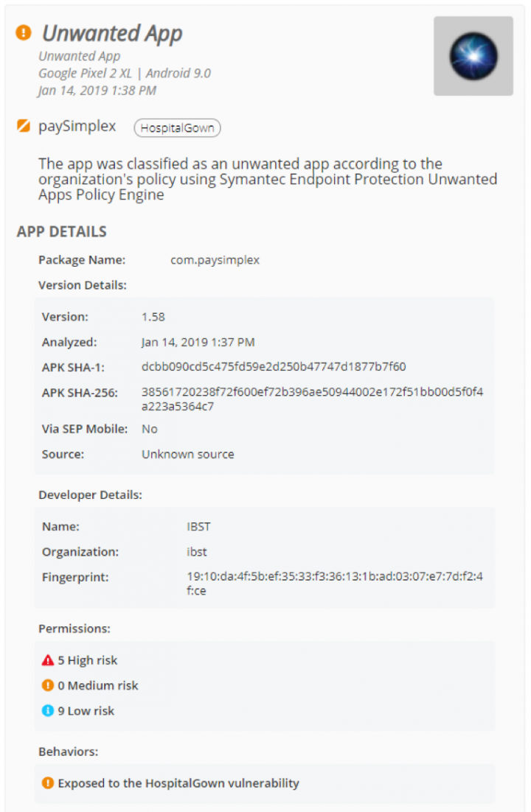Click the blue Low risk info icon
This screenshot has width=531, height=812.
point(48,710)
